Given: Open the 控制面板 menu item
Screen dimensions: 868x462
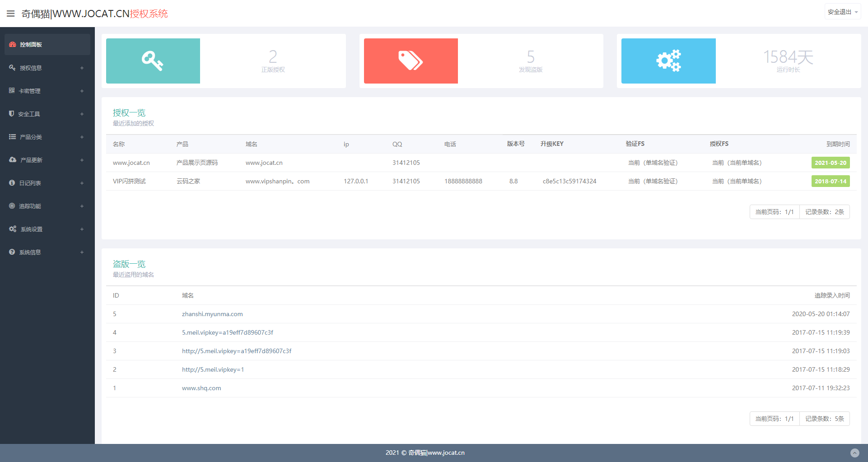Looking at the screenshot, I should tap(47, 44).
